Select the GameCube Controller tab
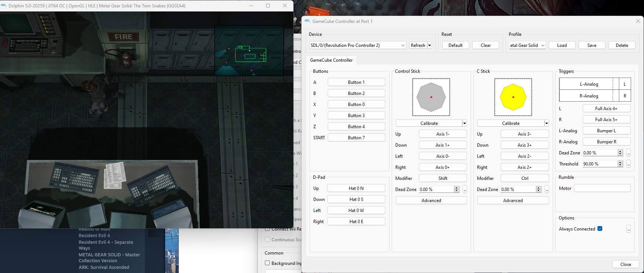 [331, 60]
